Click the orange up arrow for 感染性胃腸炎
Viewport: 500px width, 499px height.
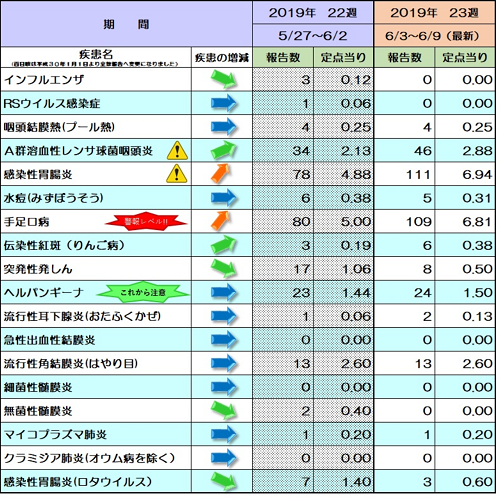point(221,174)
